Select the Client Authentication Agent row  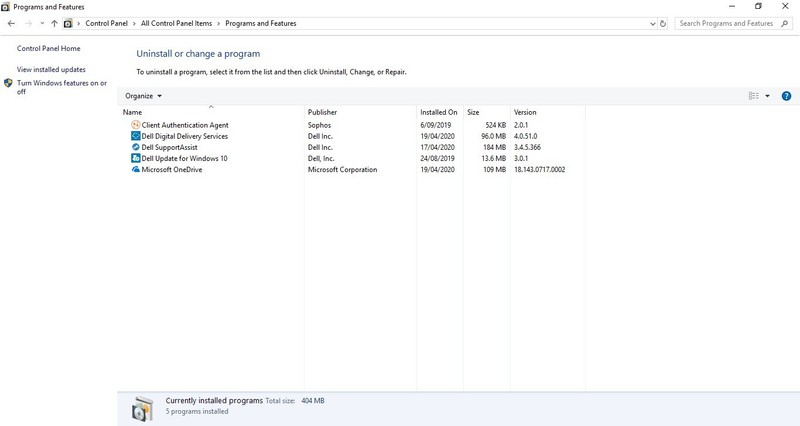352,125
